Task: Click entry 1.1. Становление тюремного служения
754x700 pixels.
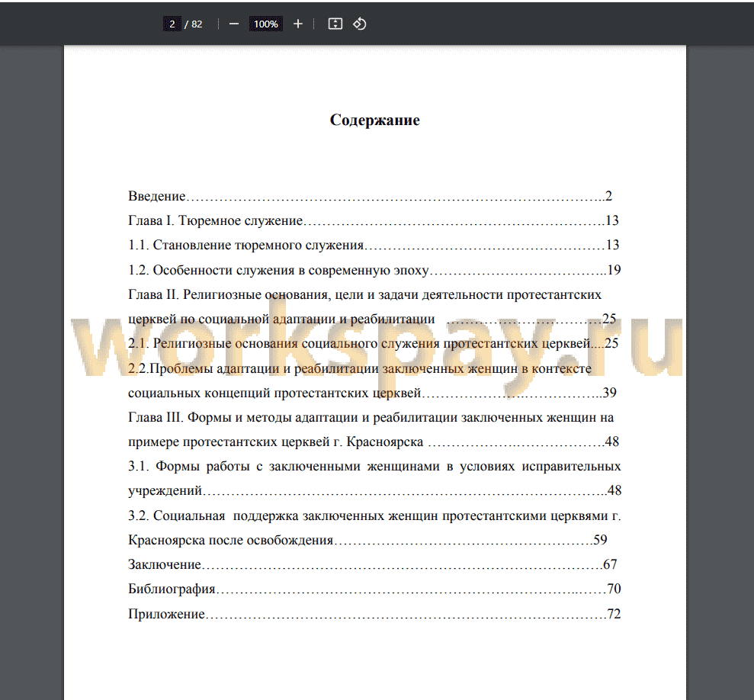Action: point(373,245)
